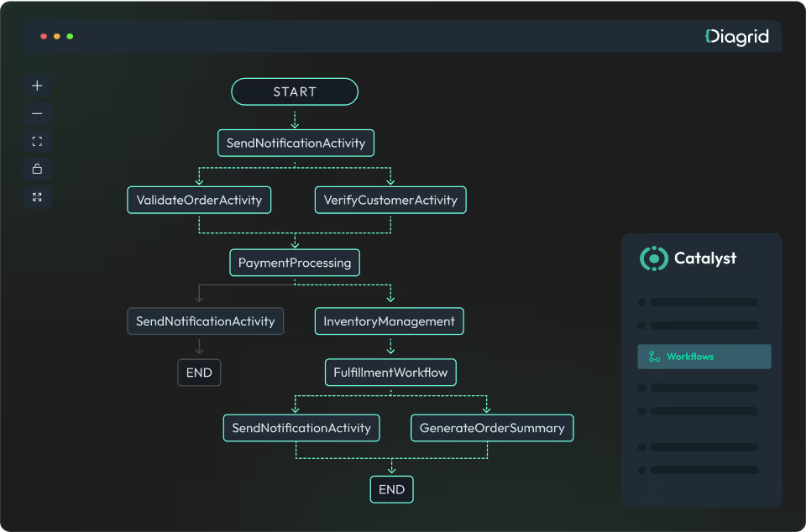Open the PaymentProcessing node
The width and height of the screenshot is (806, 532).
pyautogui.click(x=294, y=263)
